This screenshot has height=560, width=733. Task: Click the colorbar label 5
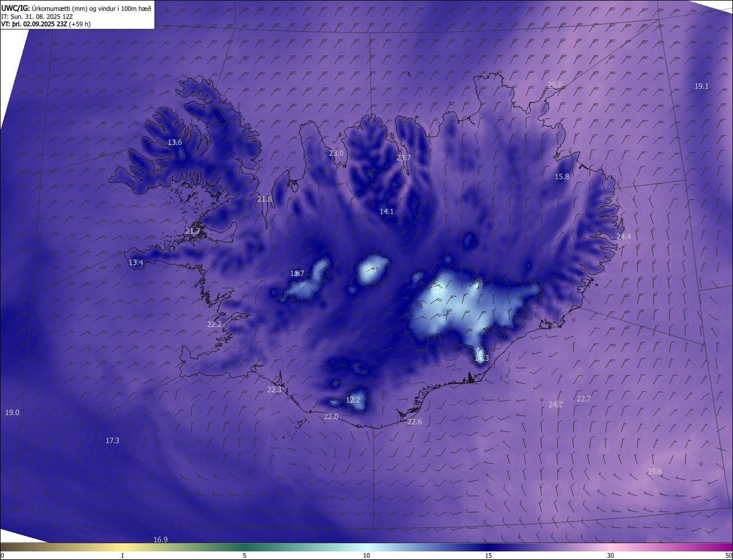click(x=245, y=556)
